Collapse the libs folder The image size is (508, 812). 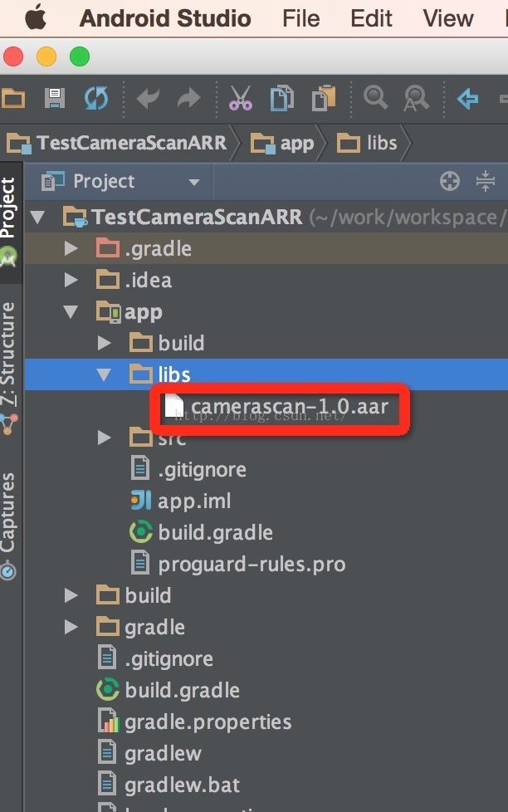point(104,374)
